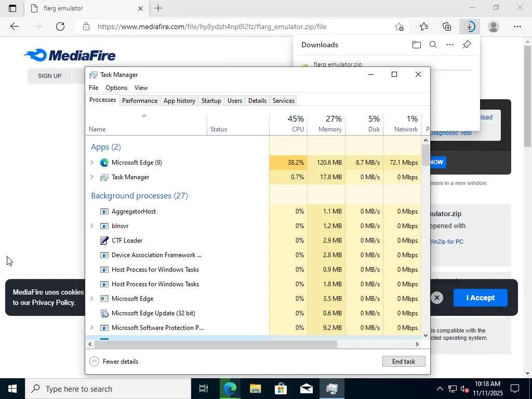Search downloads with magnifier icon
This screenshot has height=399, width=532.
tap(433, 45)
